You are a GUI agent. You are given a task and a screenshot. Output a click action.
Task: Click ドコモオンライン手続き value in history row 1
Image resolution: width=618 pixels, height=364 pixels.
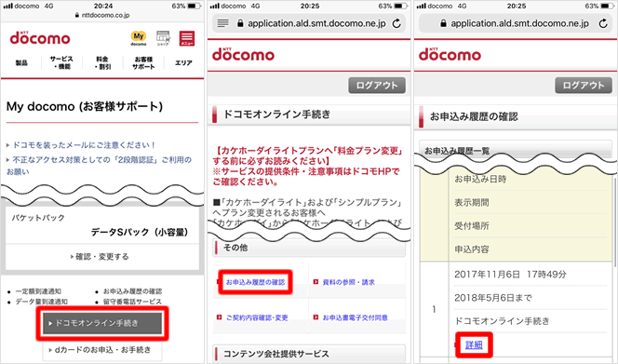pos(502,321)
